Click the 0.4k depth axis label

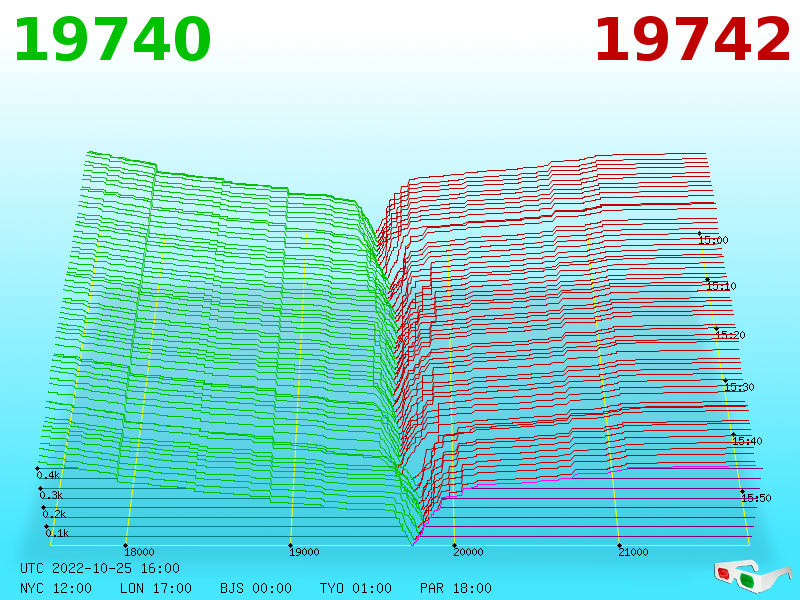coord(48,475)
